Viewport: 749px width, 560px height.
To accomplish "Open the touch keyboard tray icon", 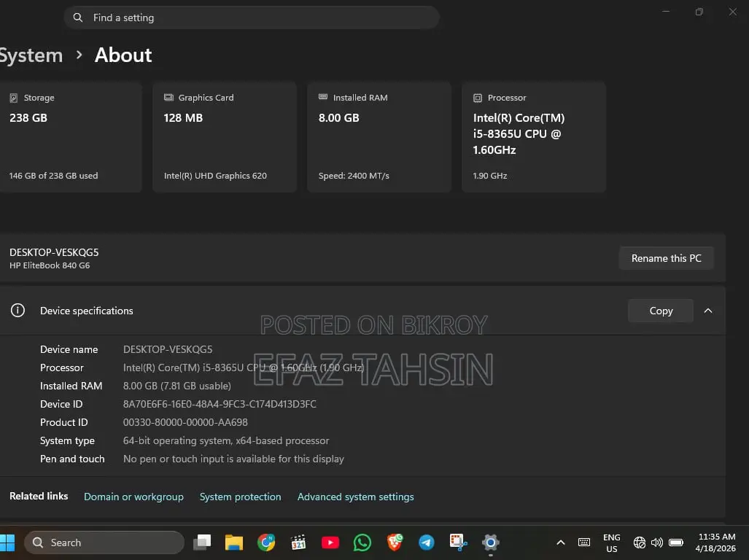I will pyautogui.click(x=583, y=542).
